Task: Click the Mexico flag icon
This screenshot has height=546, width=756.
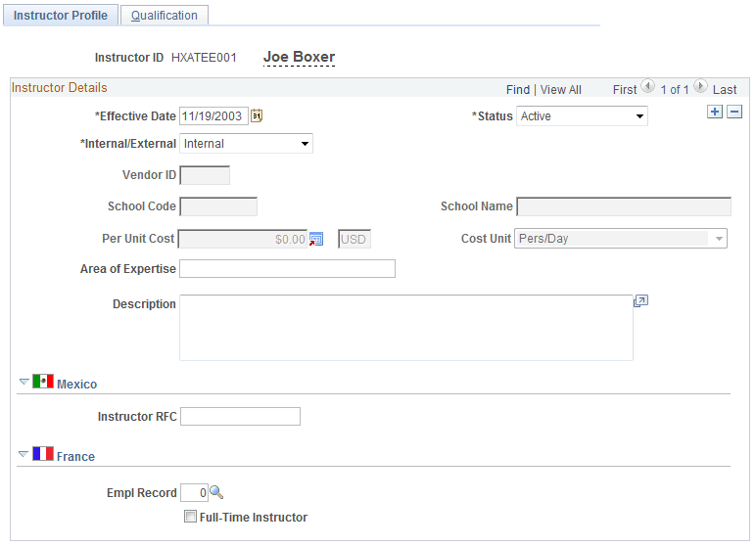Action: click(x=43, y=382)
